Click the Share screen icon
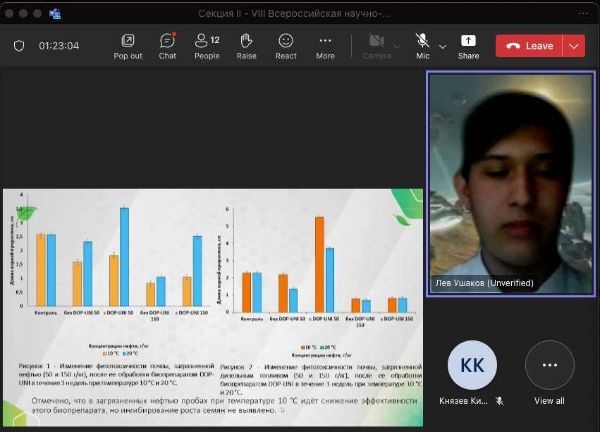 coord(468,45)
